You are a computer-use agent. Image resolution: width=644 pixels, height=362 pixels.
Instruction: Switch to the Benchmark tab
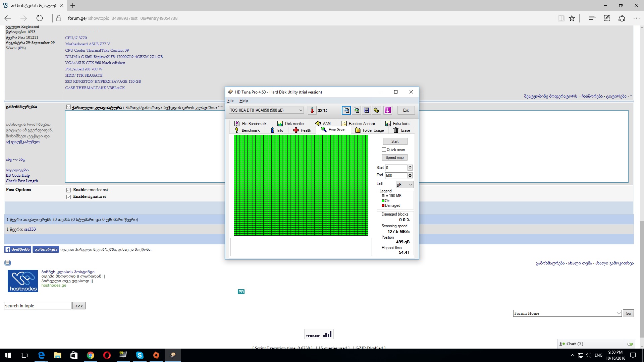click(247, 130)
